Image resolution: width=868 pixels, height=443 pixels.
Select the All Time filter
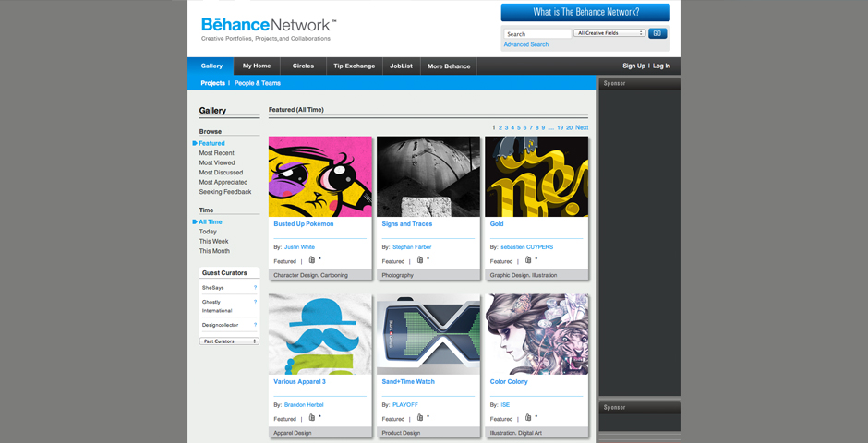pos(211,221)
